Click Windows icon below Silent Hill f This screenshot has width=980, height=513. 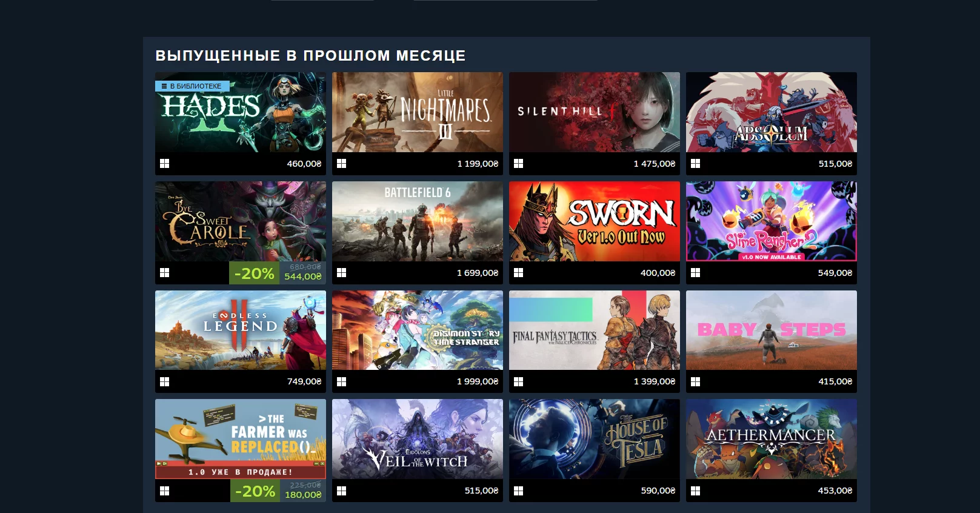518,164
